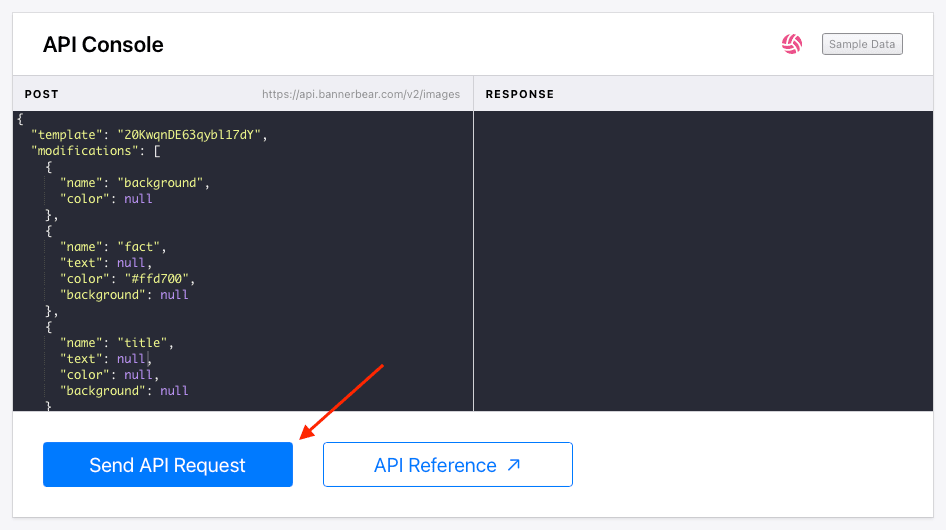Click the opening brace on the first JSON line
Image resolution: width=946 pixels, height=530 pixels.
pyautogui.click(x=20, y=118)
